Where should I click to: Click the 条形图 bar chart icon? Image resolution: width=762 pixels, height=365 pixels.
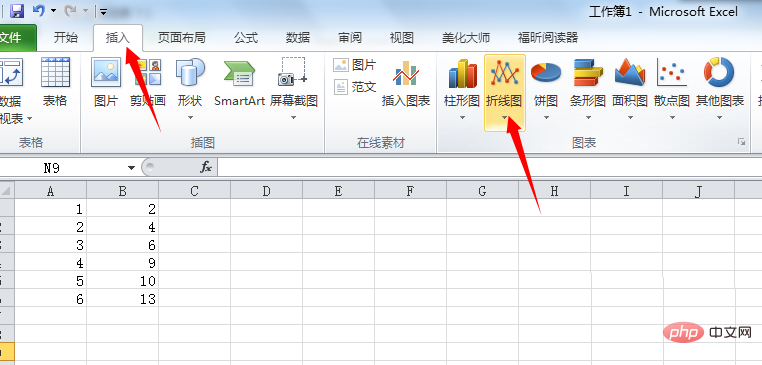(588, 74)
